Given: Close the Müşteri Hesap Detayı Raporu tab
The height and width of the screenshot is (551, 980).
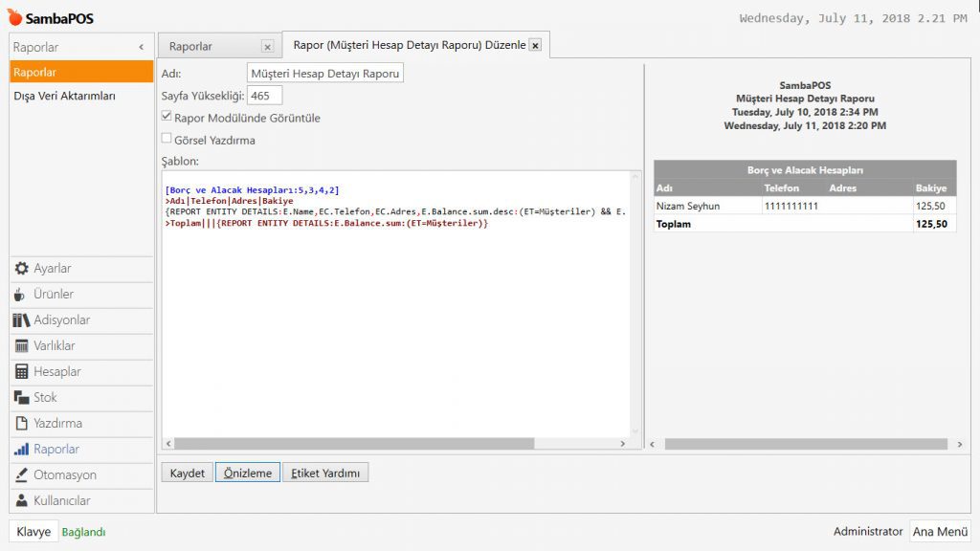Looking at the screenshot, I should (535, 45).
